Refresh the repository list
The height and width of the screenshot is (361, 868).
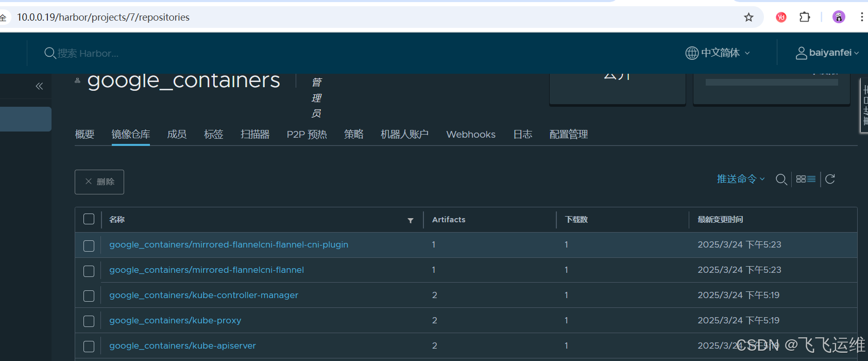click(x=830, y=179)
